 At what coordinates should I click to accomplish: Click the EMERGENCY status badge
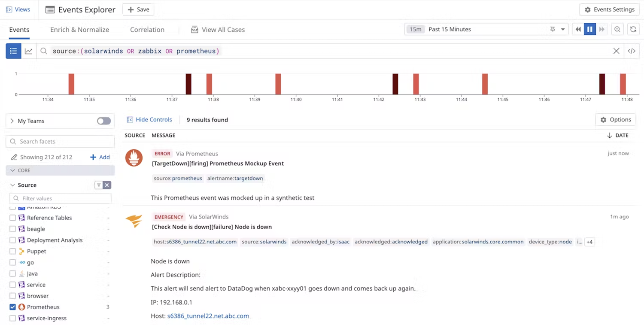(169, 217)
